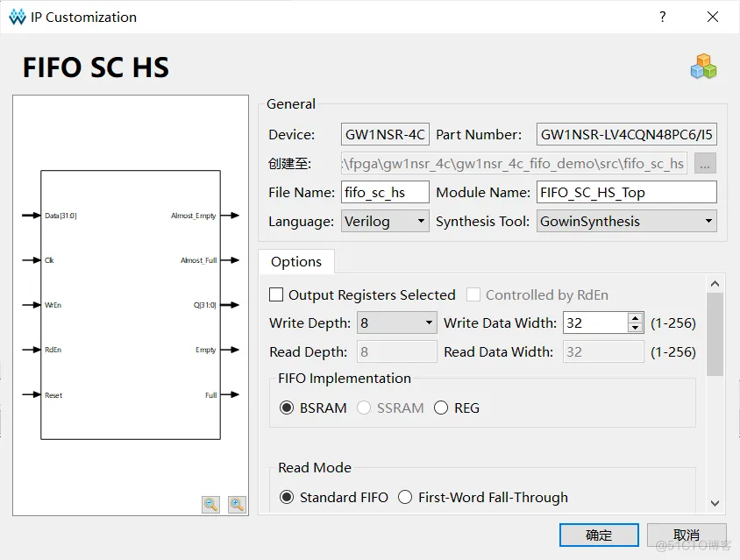Enable Output Registers Selected checkbox

276,294
